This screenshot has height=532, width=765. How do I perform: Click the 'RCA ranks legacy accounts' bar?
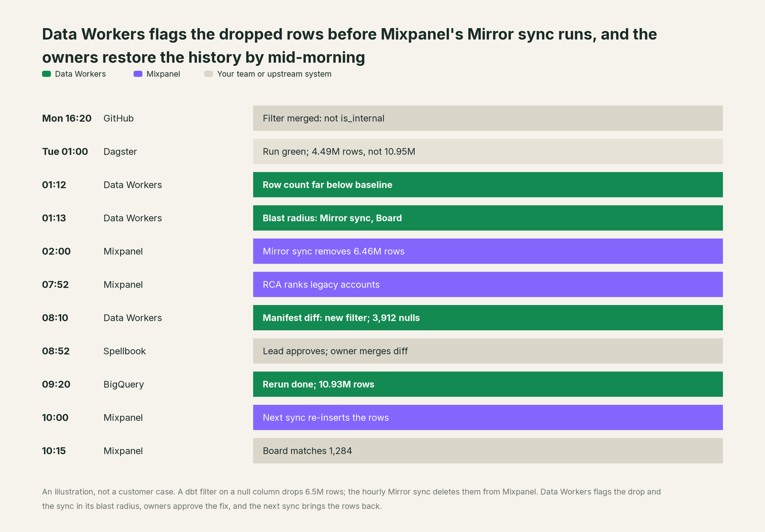488,284
